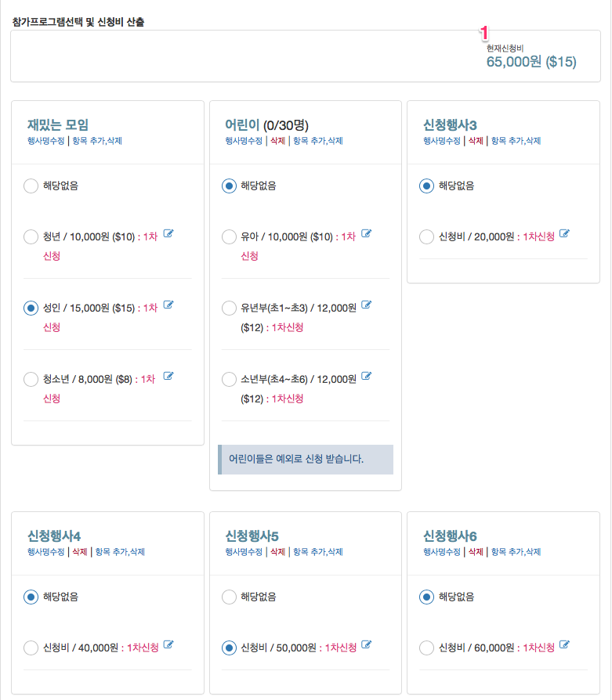Click 행사명수정 link under 재밌는 모임
This screenshot has width=612, height=700.
point(46,141)
